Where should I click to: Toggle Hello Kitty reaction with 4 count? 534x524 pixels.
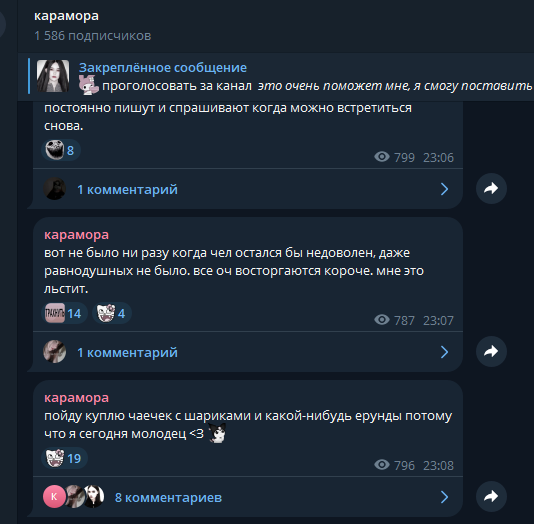pos(112,313)
